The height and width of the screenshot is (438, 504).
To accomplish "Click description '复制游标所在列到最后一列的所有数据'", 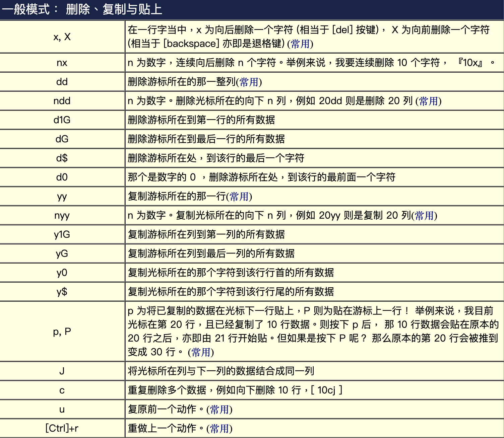I will (x=211, y=253).
